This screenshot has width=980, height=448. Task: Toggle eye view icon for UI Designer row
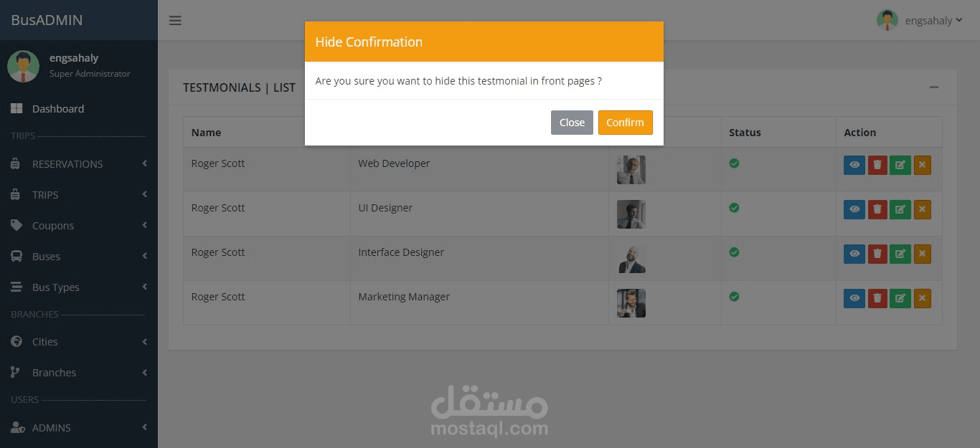(854, 210)
